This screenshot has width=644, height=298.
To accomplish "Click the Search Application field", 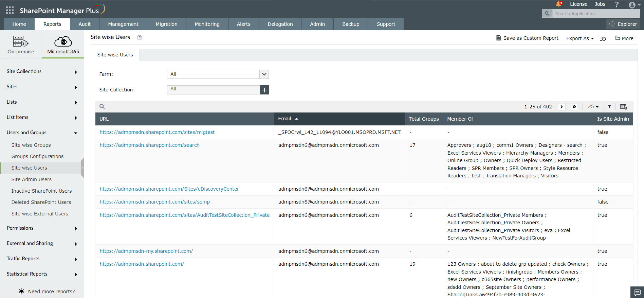I will coord(596,14).
